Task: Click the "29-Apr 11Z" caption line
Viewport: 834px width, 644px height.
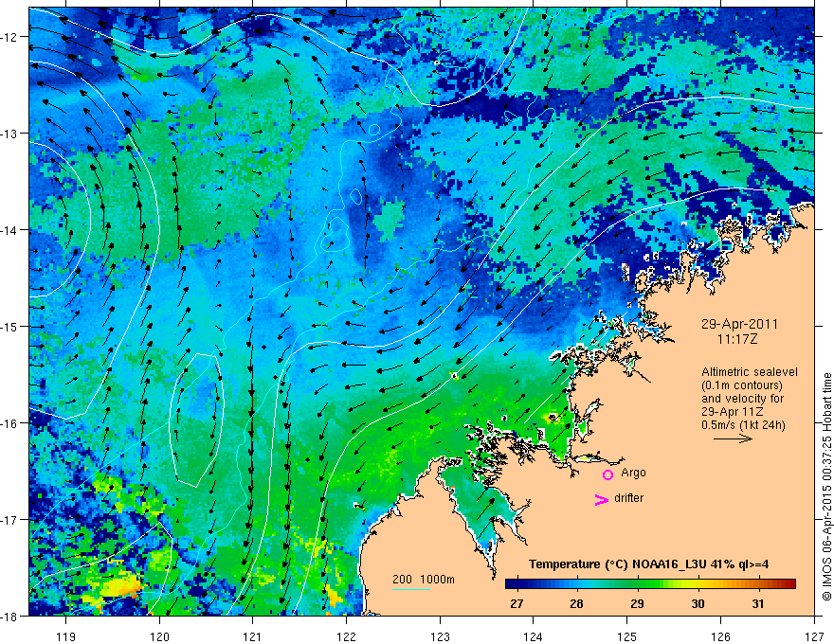Action: pyautogui.click(x=733, y=411)
